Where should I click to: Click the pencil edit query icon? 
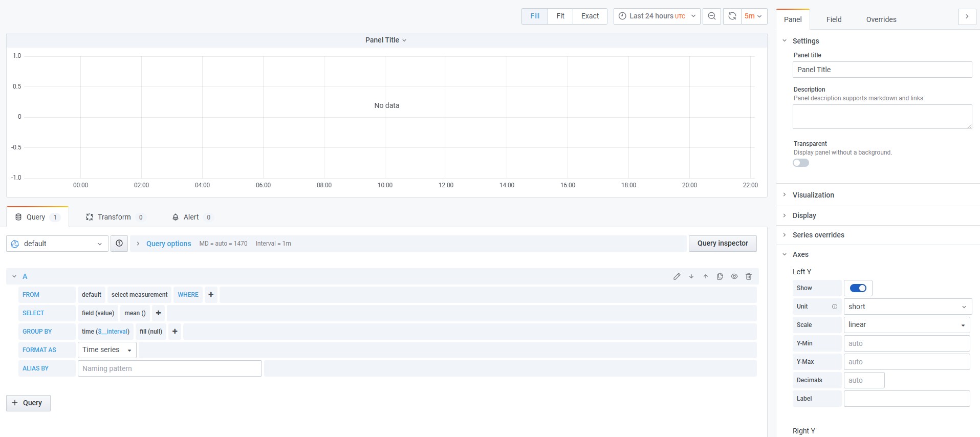tap(677, 276)
